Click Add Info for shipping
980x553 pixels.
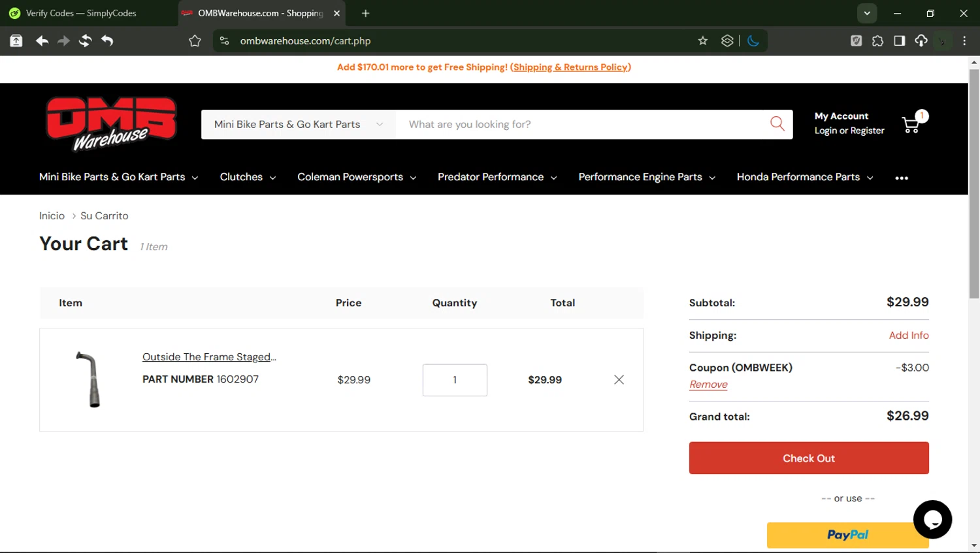pos(909,335)
